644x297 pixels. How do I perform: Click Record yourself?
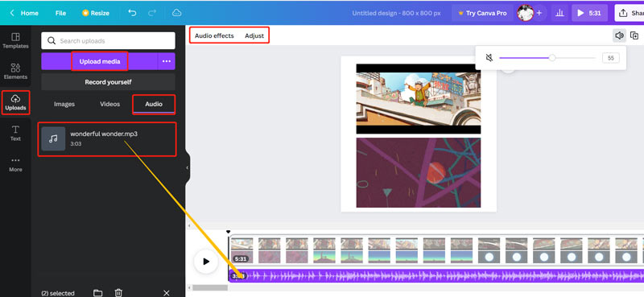click(x=108, y=82)
